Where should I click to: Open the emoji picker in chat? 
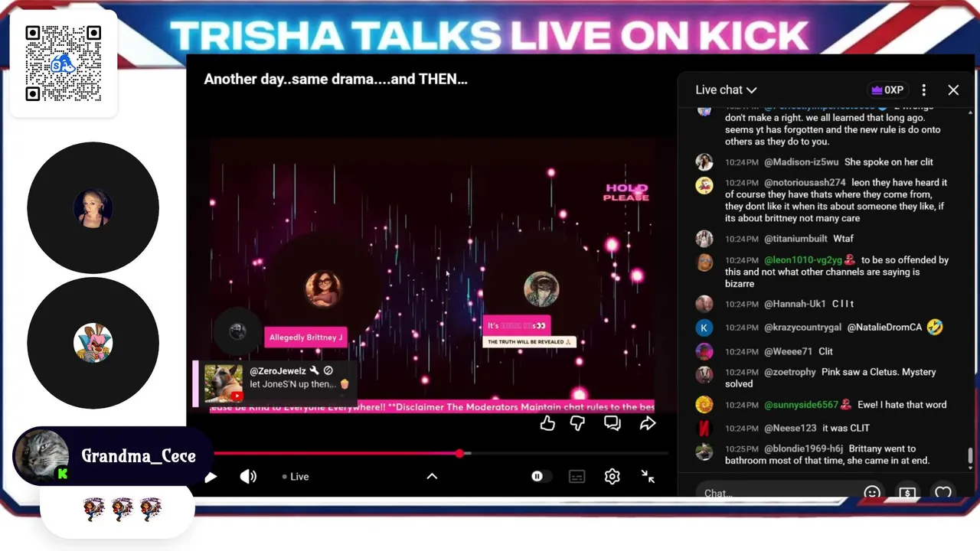[x=872, y=493]
